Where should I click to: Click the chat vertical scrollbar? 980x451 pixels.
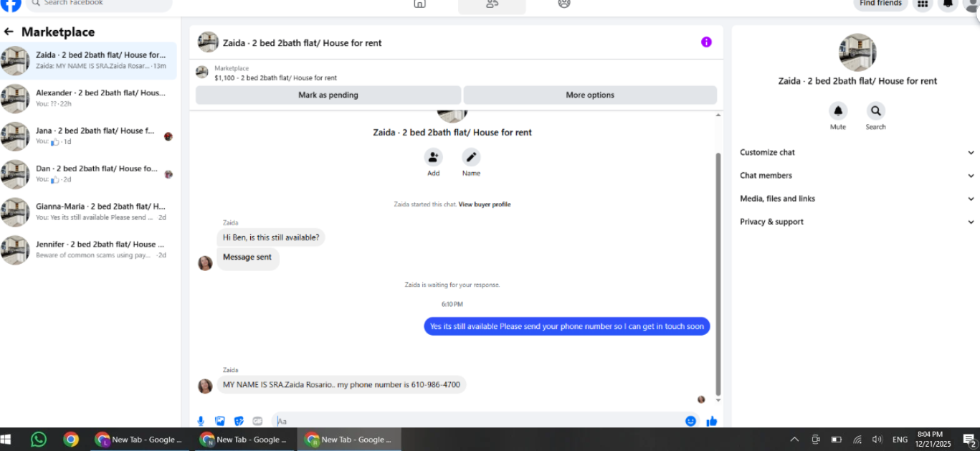click(718, 272)
